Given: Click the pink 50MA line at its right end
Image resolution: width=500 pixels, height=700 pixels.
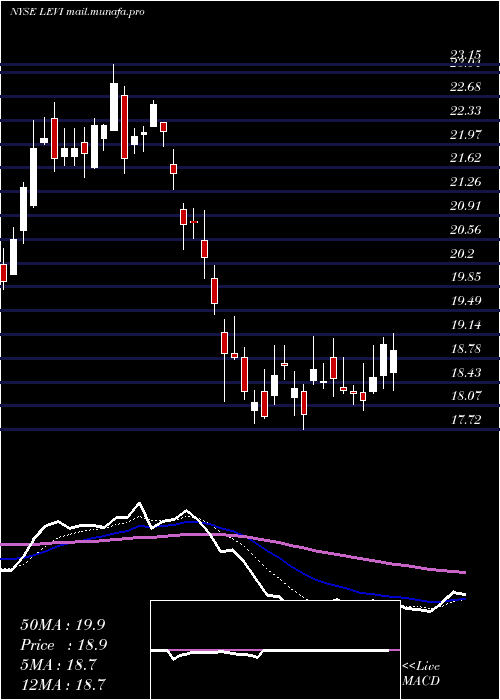Looking at the screenshot, I should tap(462, 571).
